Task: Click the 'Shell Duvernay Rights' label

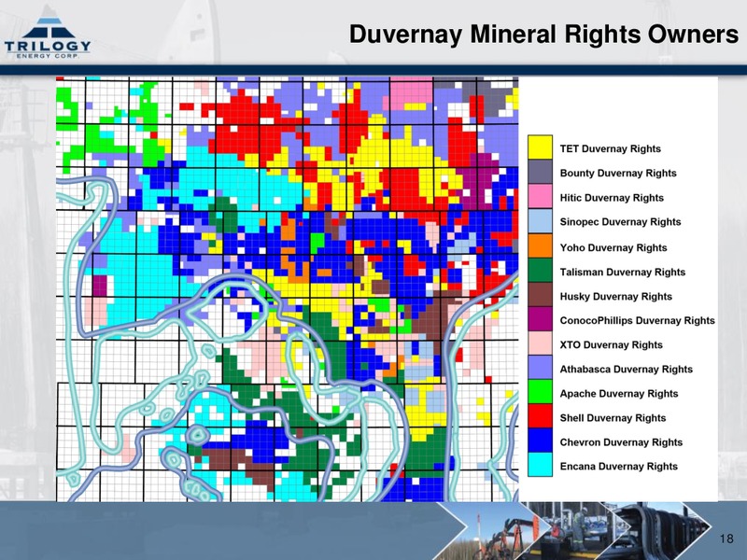Action: [x=613, y=417]
